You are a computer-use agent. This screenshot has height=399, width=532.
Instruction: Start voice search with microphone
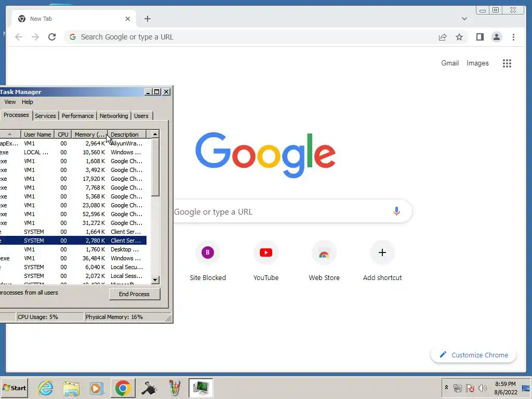[x=396, y=211]
